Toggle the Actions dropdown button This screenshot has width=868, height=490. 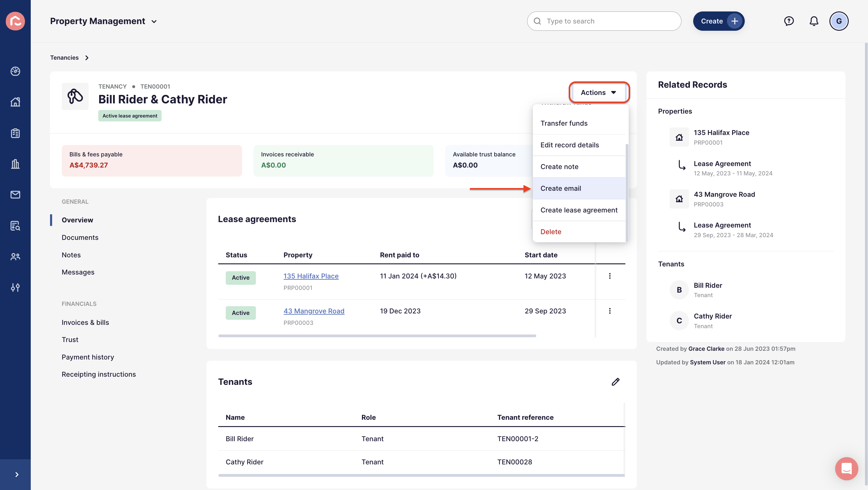(x=599, y=92)
